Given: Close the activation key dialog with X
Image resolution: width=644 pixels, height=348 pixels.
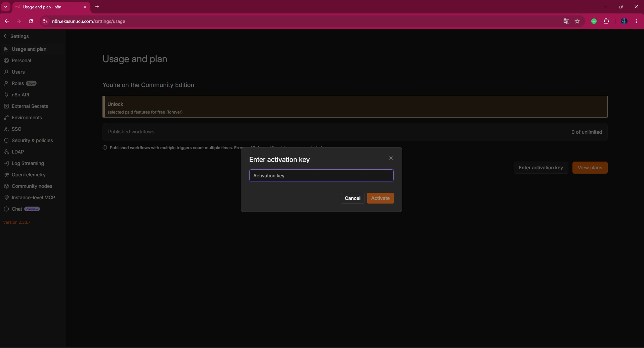Looking at the screenshot, I should coord(391,158).
